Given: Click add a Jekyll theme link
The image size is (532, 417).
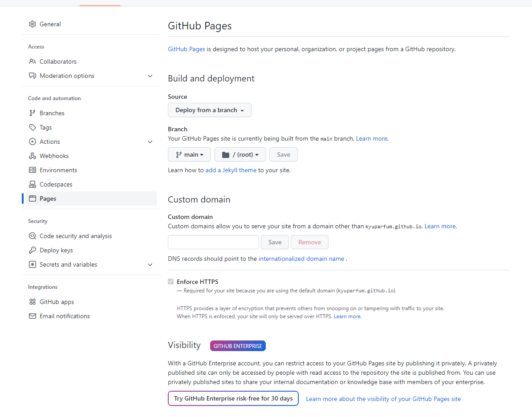Looking at the screenshot, I should pyautogui.click(x=231, y=170).
